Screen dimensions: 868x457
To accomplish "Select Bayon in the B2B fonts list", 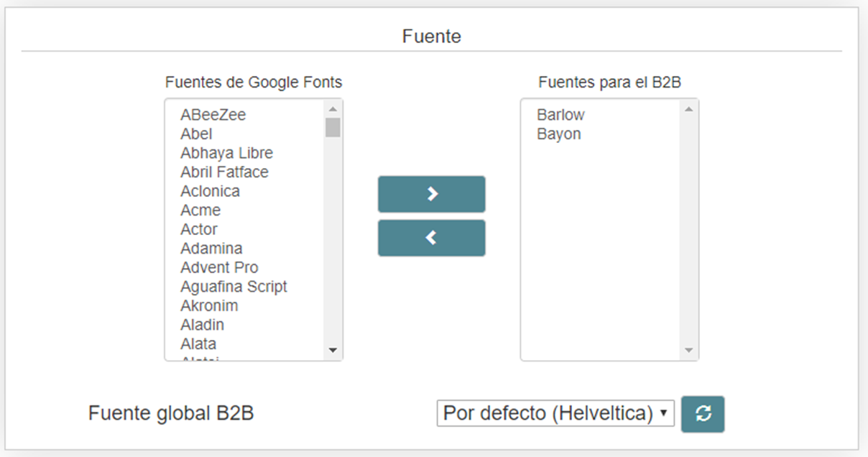I will (x=559, y=134).
